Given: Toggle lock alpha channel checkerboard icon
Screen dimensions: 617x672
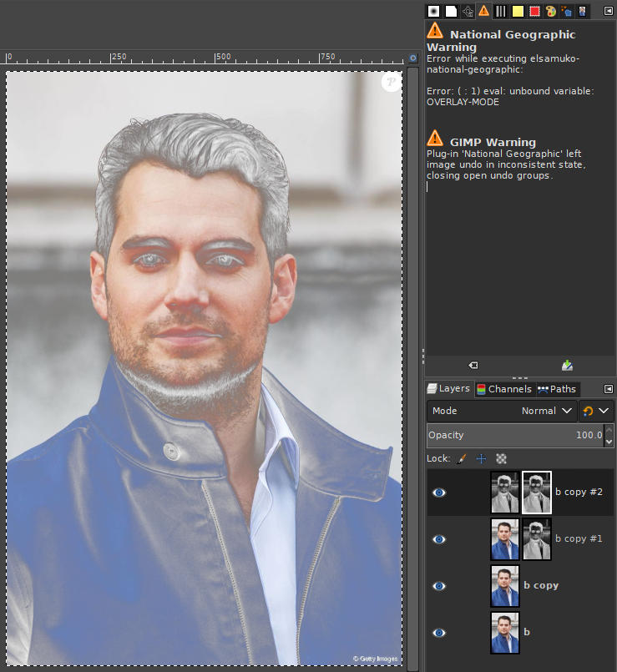Looking at the screenshot, I should [x=501, y=458].
